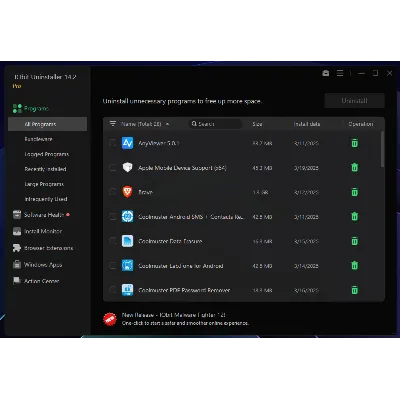This screenshot has height=400, width=400.
Task: Sort by the Install date column header
Action: pos(307,124)
